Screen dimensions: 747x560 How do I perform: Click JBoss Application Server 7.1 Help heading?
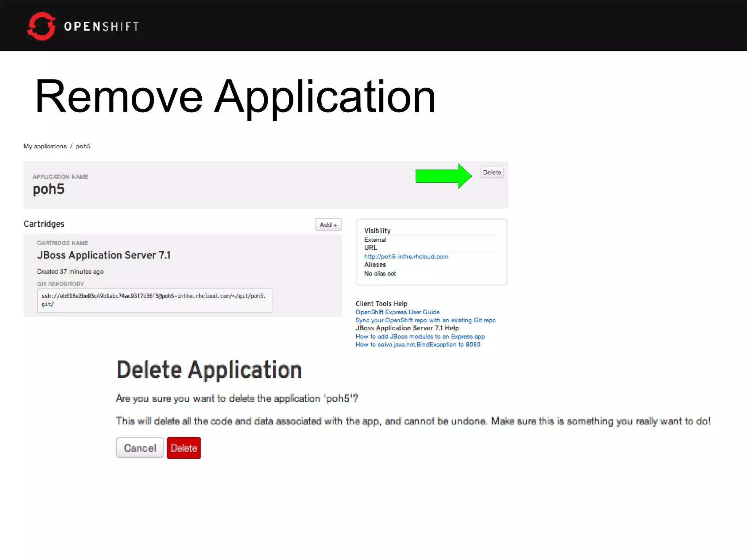coord(407,328)
